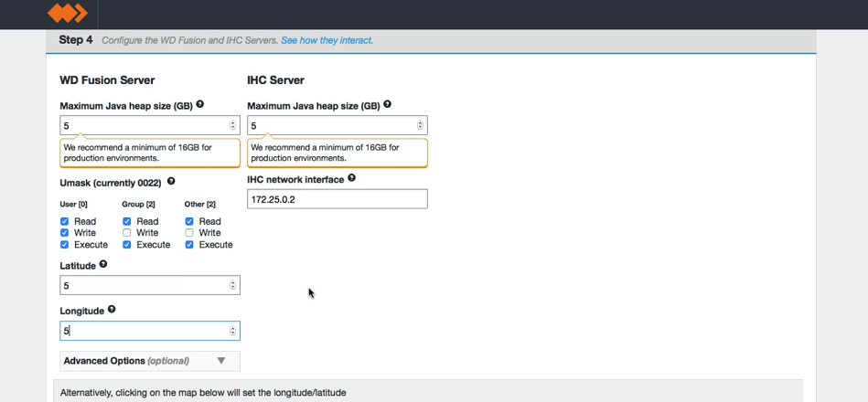Adjust WD Fusion heap size stepper
The height and width of the screenshot is (402, 868).
232,125
